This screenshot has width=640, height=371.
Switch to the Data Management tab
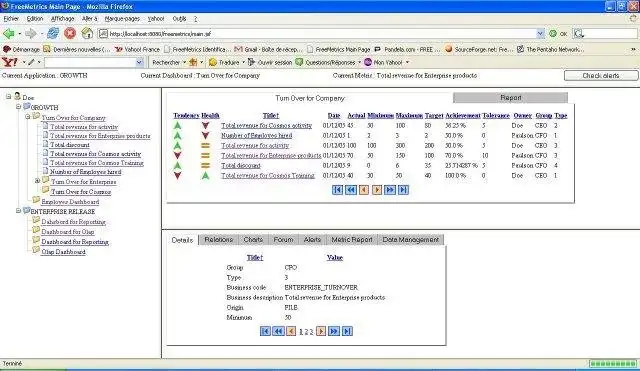(411, 240)
